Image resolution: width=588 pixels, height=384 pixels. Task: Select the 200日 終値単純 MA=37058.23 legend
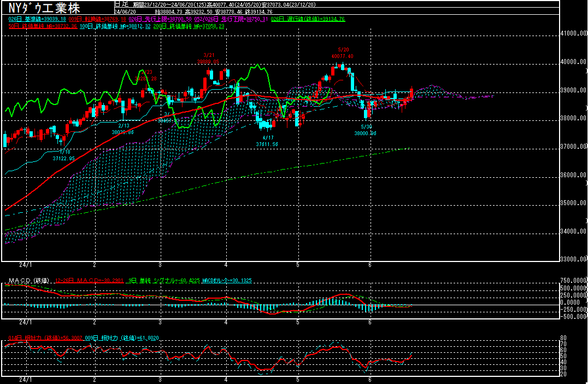[x=189, y=26]
